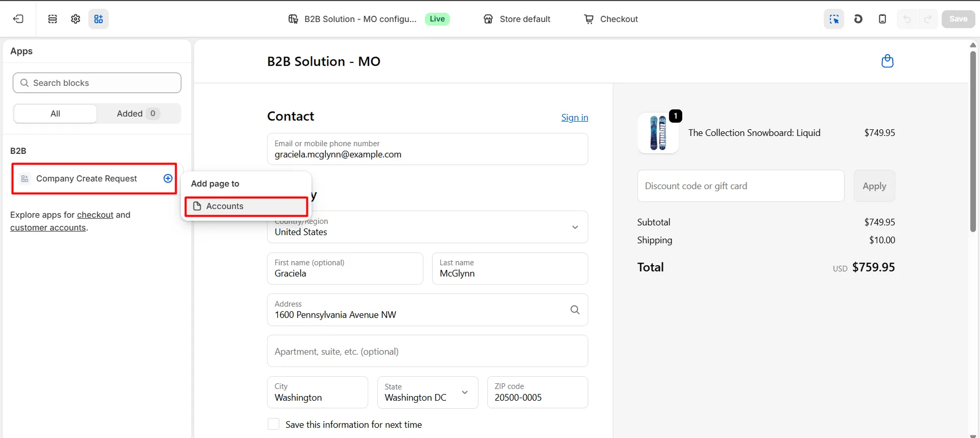Click the refresh preview icon
This screenshot has height=438, width=980.
(858, 19)
